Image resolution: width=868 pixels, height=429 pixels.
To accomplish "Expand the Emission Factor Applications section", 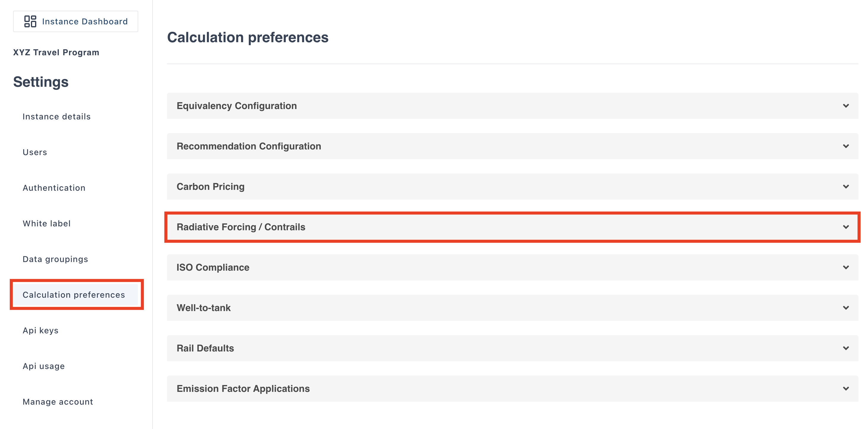I will 243,389.
